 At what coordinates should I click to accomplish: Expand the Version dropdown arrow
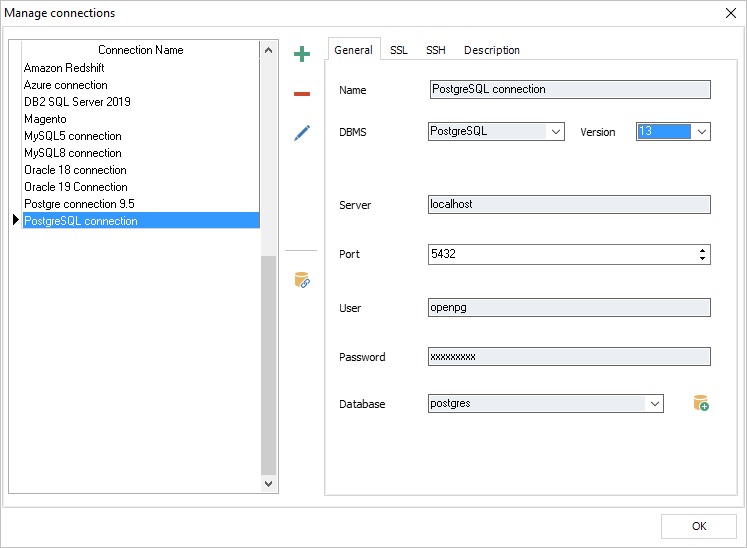(x=701, y=132)
